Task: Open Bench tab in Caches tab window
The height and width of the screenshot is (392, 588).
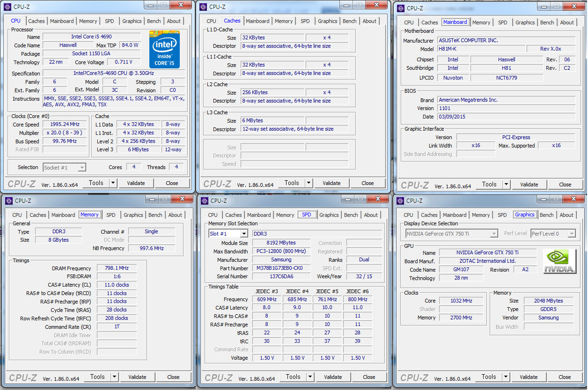Action: click(350, 21)
